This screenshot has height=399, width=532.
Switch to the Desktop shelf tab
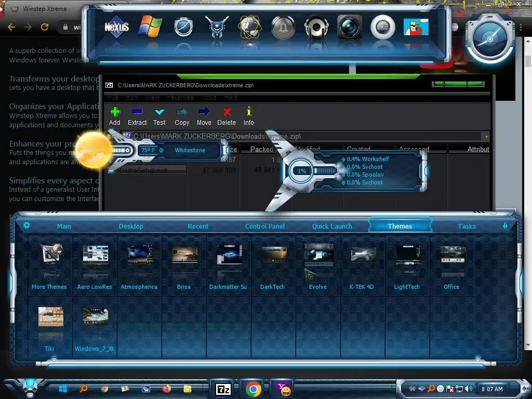pyautogui.click(x=131, y=227)
